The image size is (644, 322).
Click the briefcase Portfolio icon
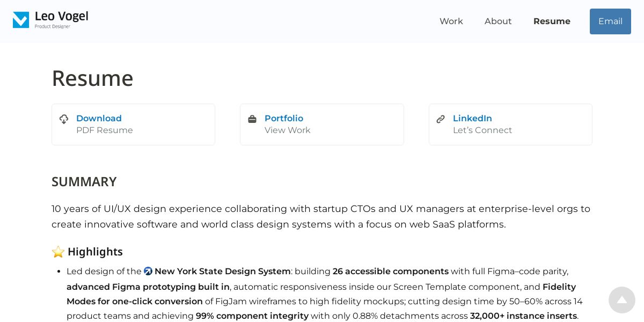(252, 119)
